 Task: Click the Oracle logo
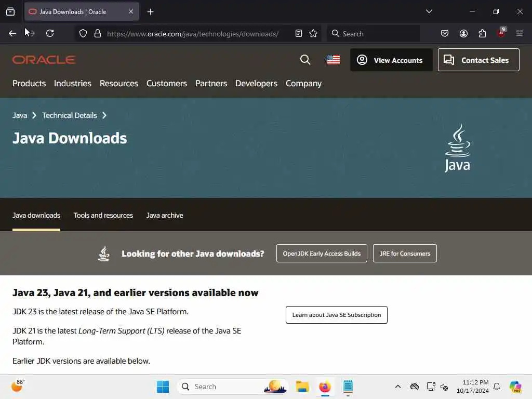pyautogui.click(x=44, y=60)
